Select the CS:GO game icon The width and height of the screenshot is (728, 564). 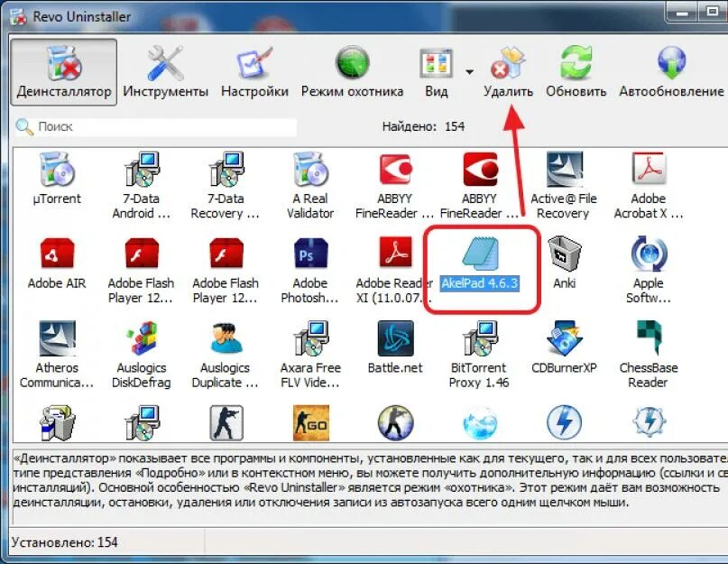tap(310, 422)
